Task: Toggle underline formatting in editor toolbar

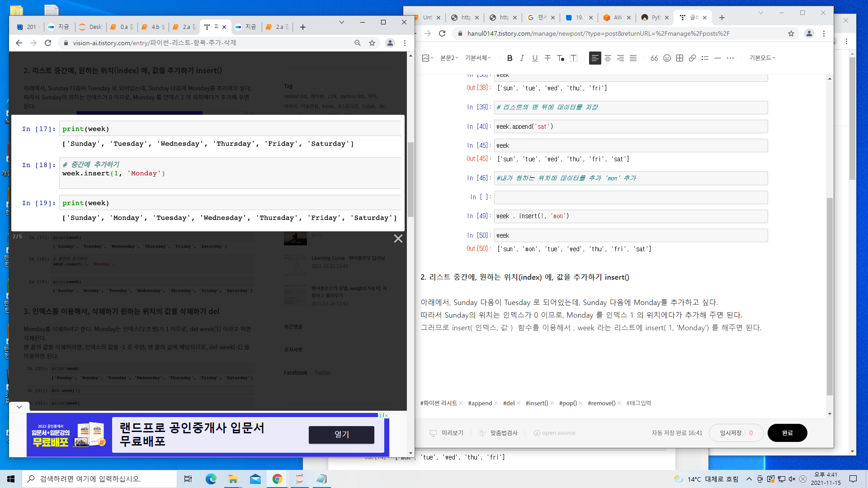Action: (535, 58)
